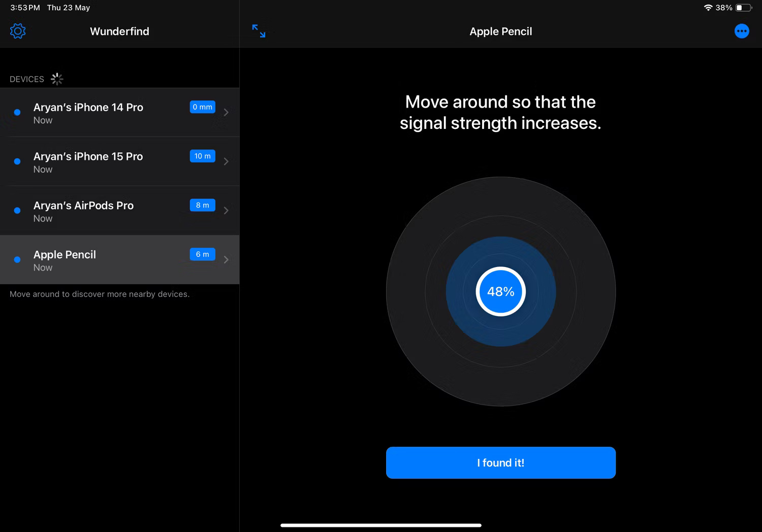Tap the home indicator bar at bottom
The image size is (762, 532).
[x=381, y=525]
